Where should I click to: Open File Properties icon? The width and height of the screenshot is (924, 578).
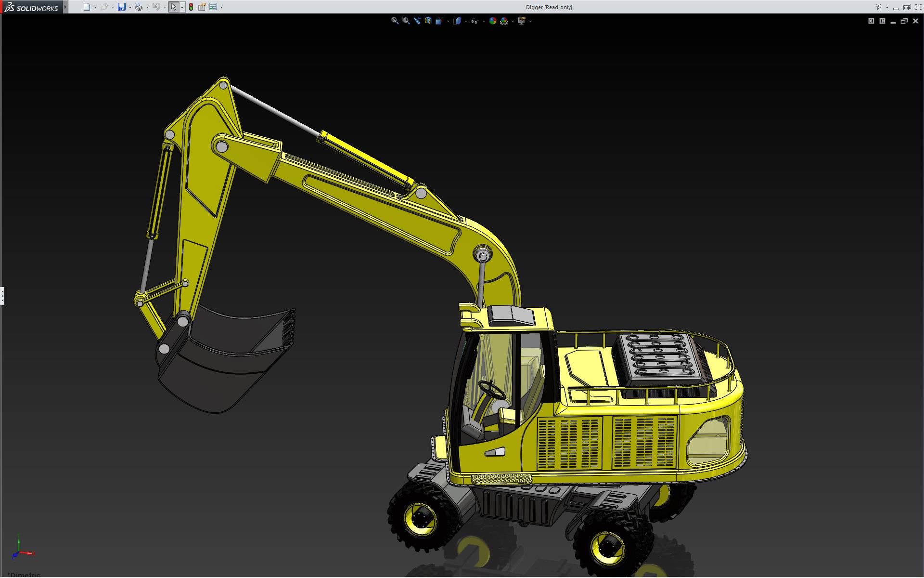202,7
